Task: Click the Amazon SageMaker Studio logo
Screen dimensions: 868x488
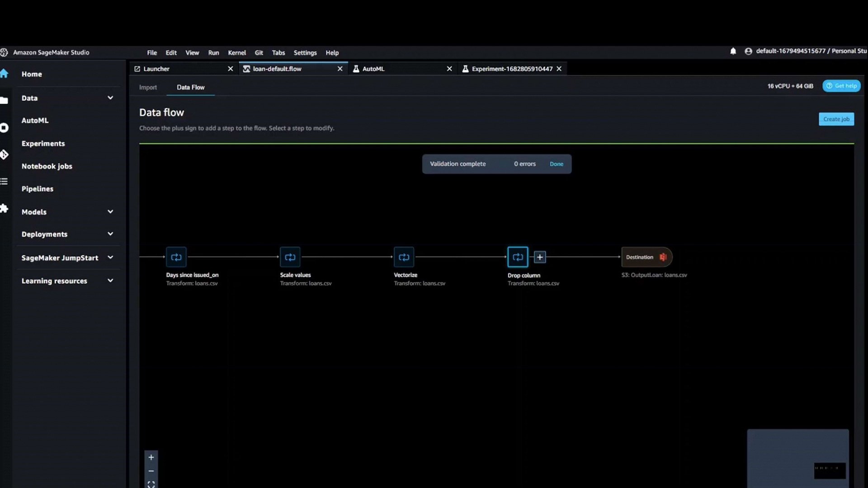Action: point(4,52)
